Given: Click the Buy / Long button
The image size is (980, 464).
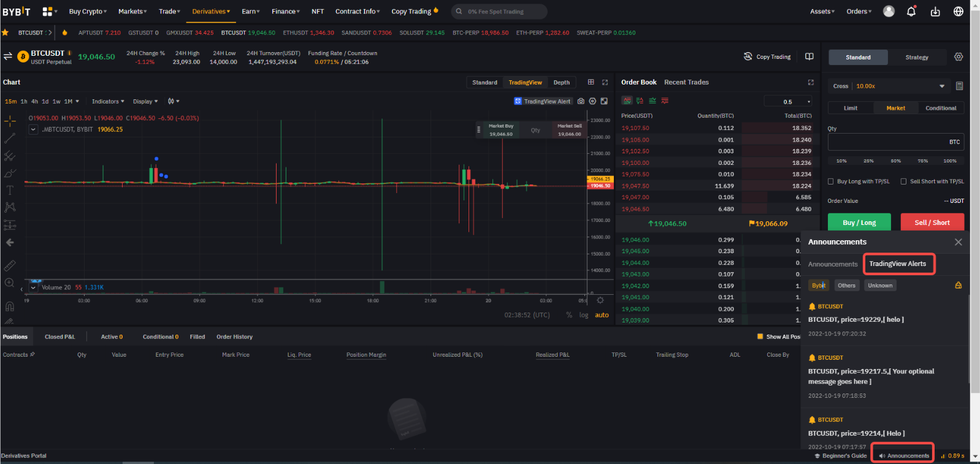Looking at the screenshot, I should pyautogui.click(x=859, y=222).
